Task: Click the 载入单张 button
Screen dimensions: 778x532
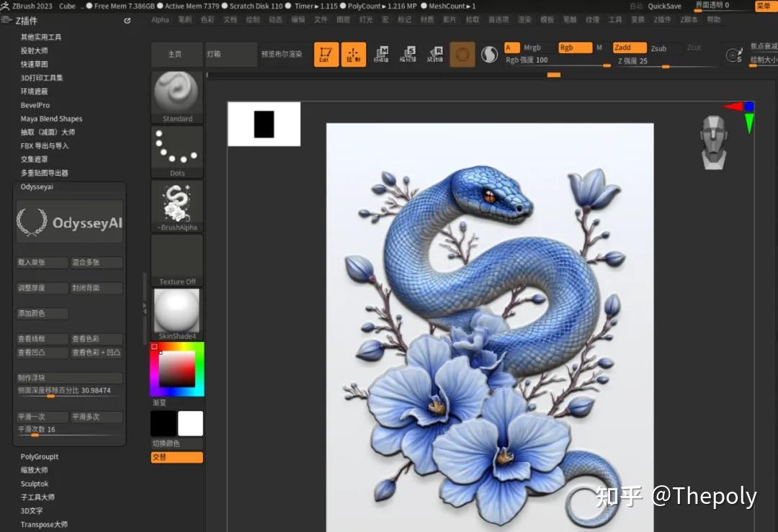Action: tap(43, 262)
